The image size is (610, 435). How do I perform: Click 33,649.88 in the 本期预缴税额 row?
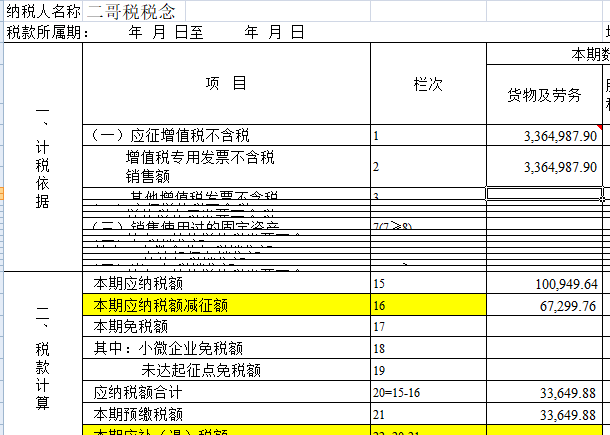[x=544, y=413]
